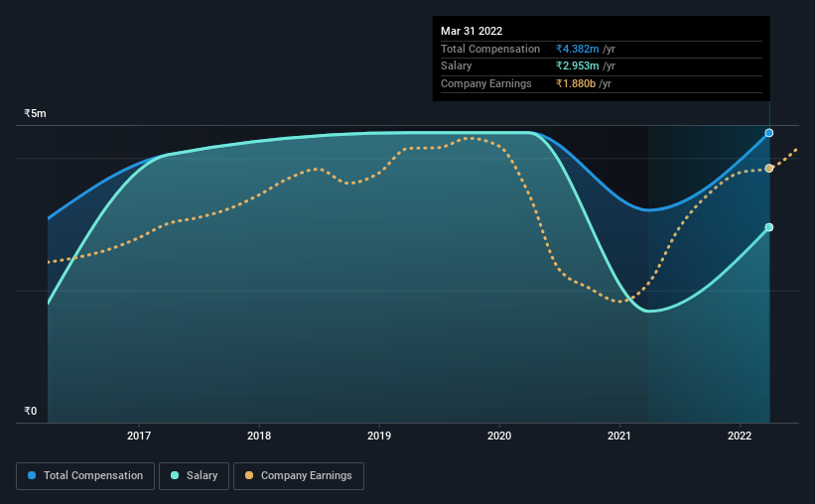Image resolution: width=815 pixels, height=504 pixels.
Task: Click the 2019 x-axis label
Action: tap(379, 436)
